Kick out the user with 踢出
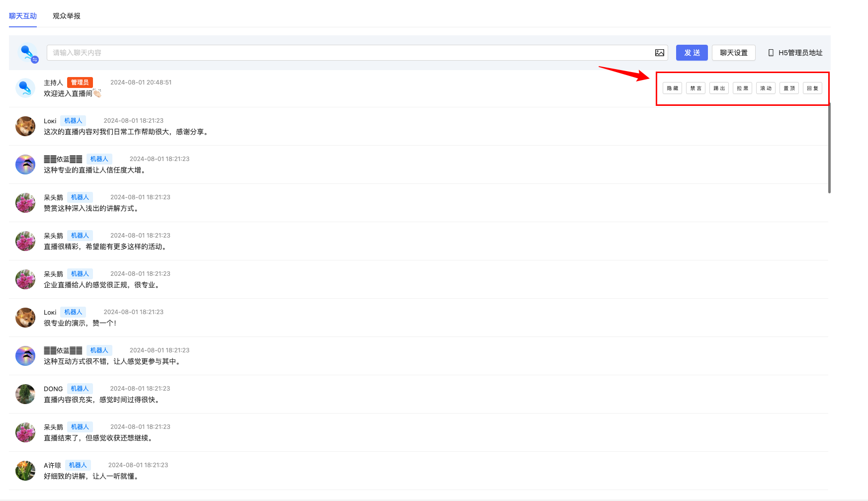 [x=719, y=88]
